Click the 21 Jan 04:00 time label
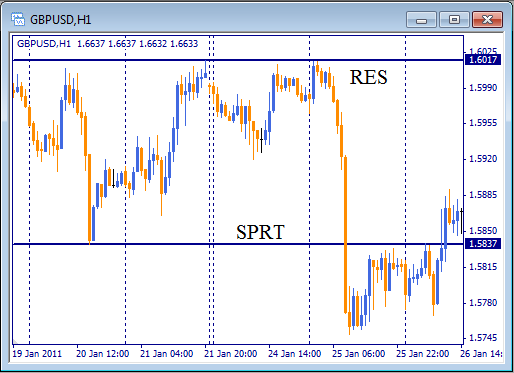514x373 pixels. coord(167,354)
